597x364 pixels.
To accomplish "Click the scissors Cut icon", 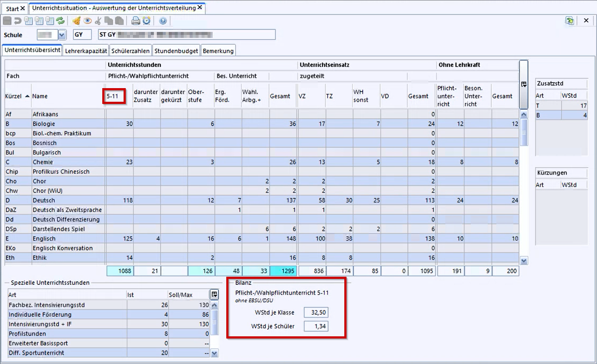I will (x=98, y=20).
